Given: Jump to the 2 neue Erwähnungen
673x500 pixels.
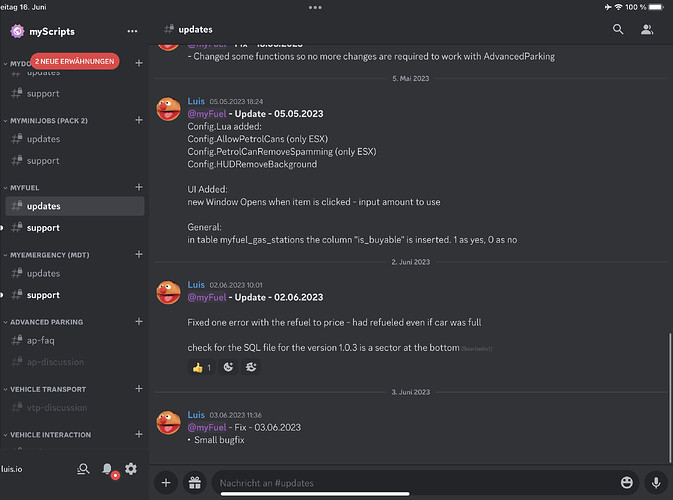Looking at the screenshot, I should [75, 61].
